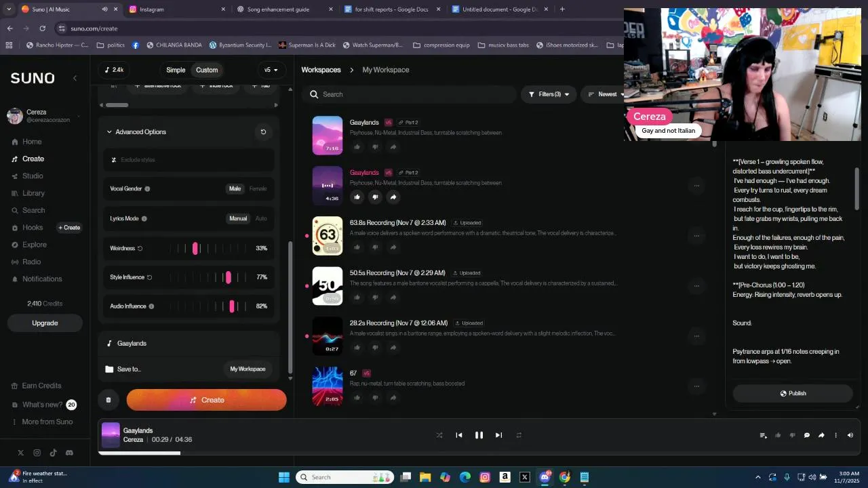Viewport: 868px width, 488px height.
Task: Switch to Song enhancement guide tab
Action: (x=285, y=9)
